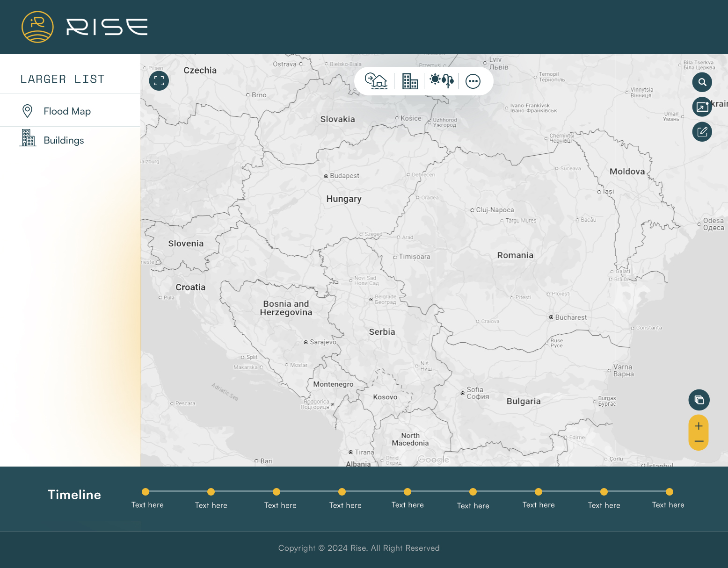Select the buildings icon in map toolbar
This screenshot has height=568, width=728.
point(410,81)
